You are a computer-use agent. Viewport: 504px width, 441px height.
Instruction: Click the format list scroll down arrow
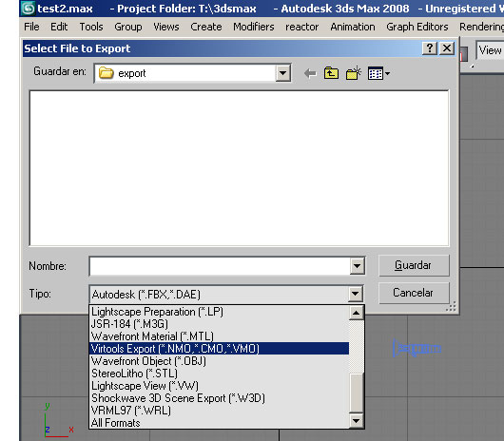[x=357, y=420]
